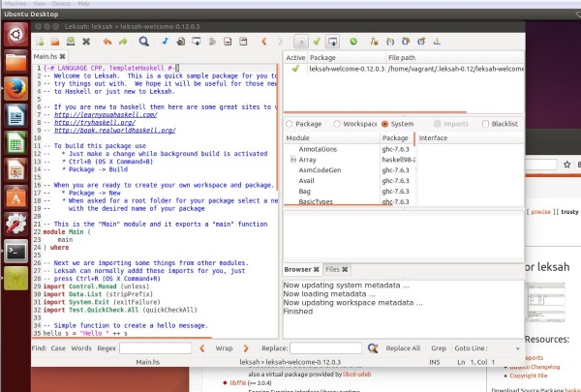Switch to the Browser pane tab
The image size is (581, 392).
point(298,269)
